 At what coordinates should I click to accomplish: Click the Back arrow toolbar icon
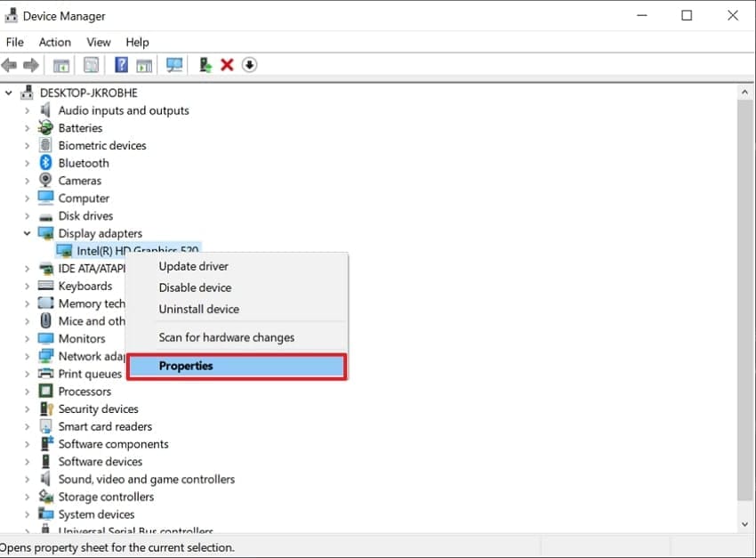tap(9, 65)
